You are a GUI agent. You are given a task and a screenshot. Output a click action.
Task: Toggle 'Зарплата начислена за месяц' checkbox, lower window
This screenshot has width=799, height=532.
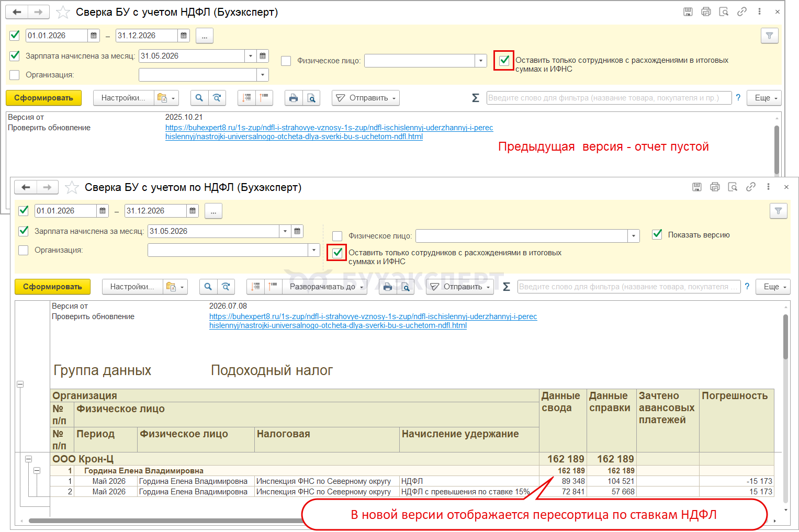[x=24, y=231]
